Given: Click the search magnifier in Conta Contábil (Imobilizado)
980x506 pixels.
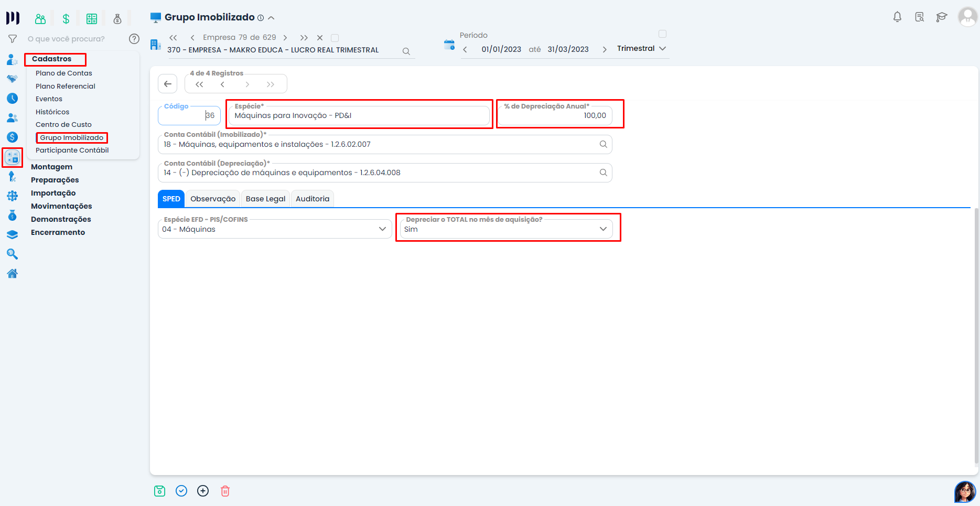Looking at the screenshot, I should (603, 144).
